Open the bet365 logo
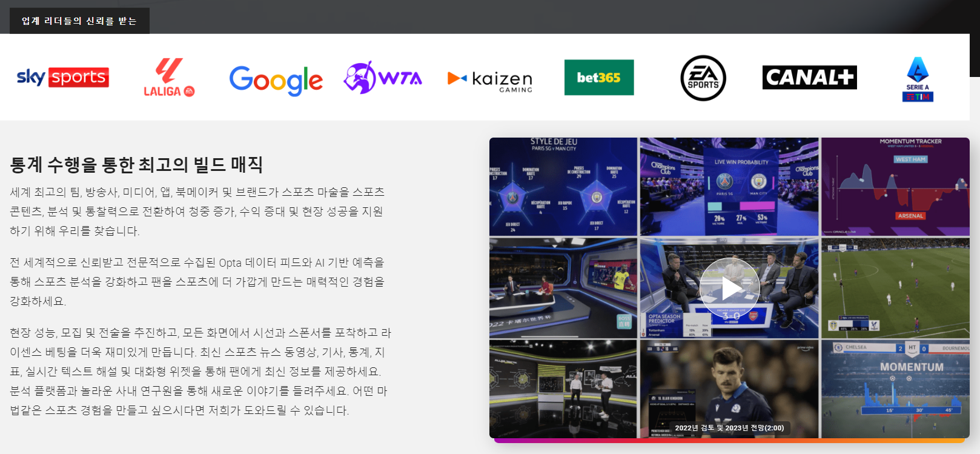 tap(599, 77)
